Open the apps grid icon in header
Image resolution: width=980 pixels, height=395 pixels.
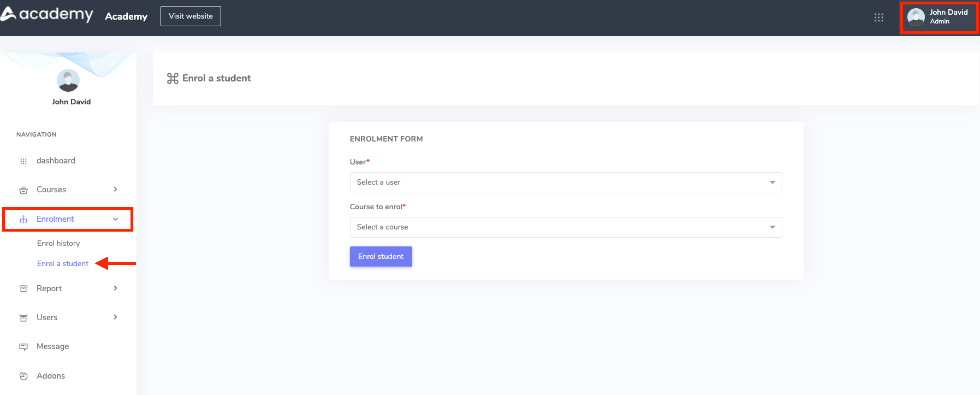point(878,17)
